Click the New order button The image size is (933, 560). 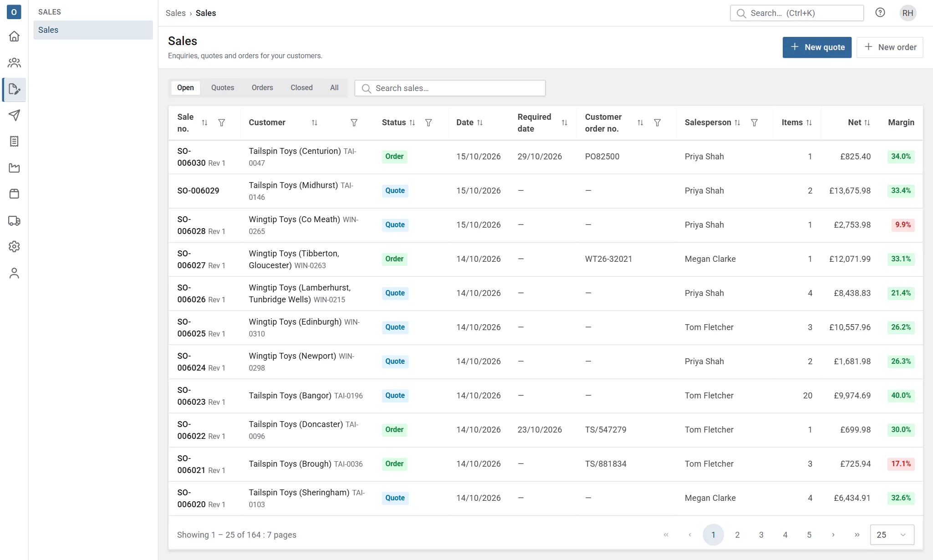click(x=890, y=47)
